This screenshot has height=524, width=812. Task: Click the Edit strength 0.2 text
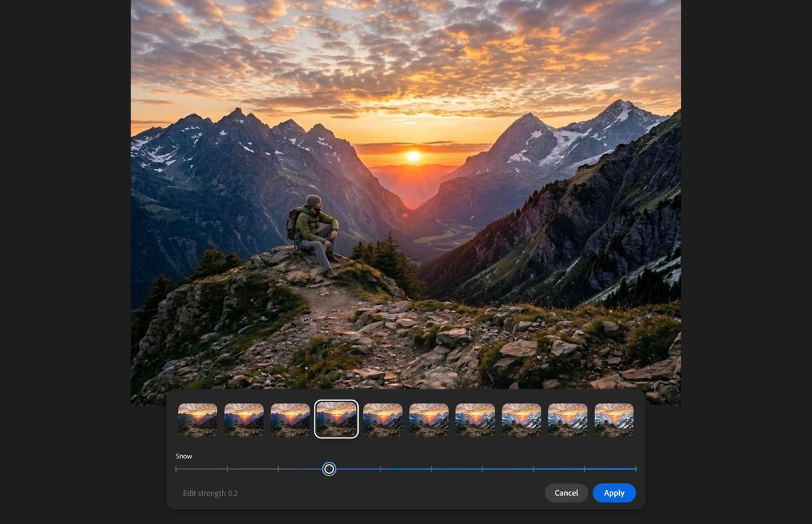point(210,493)
